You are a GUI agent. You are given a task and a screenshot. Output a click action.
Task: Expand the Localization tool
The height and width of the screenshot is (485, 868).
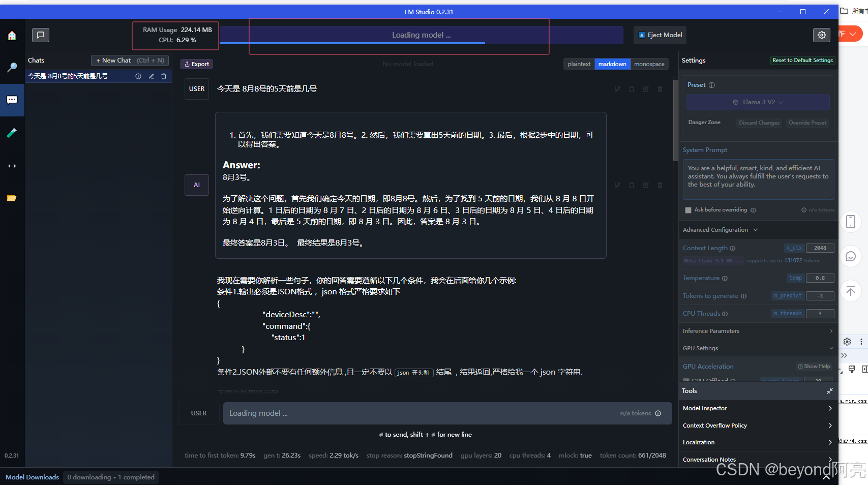(x=758, y=442)
